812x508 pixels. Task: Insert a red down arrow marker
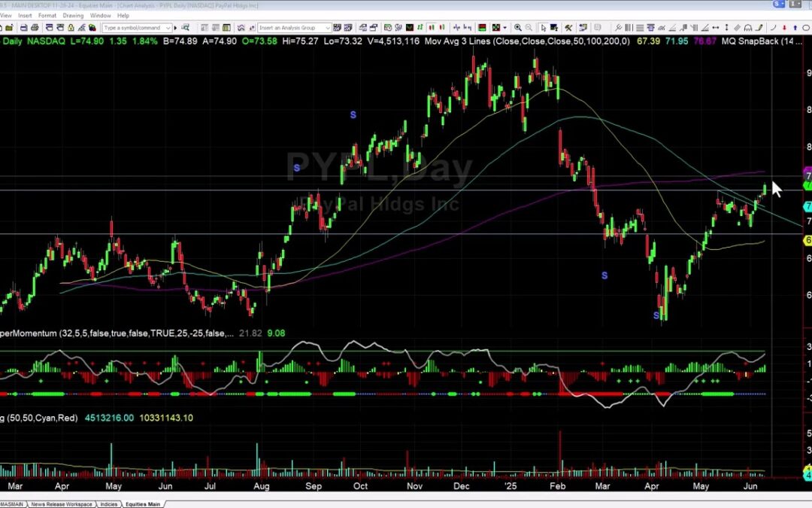[x=784, y=28]
